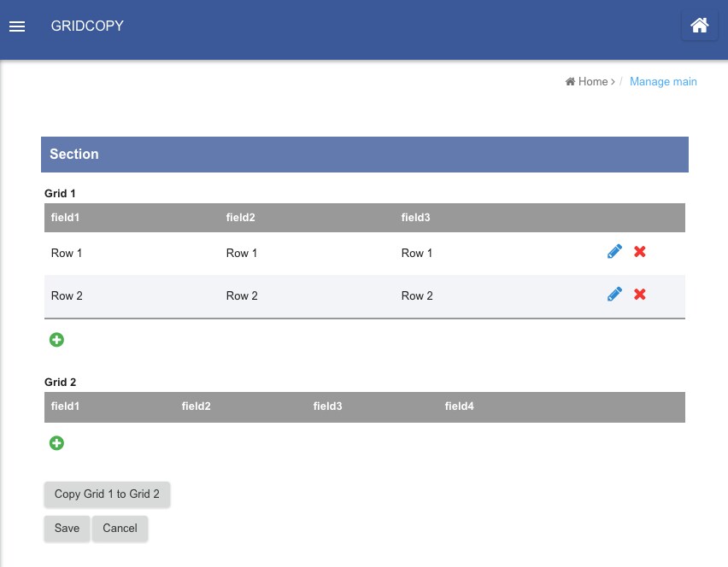
Task: Select Row 2 field1 cell
Action: click(67, 295)
